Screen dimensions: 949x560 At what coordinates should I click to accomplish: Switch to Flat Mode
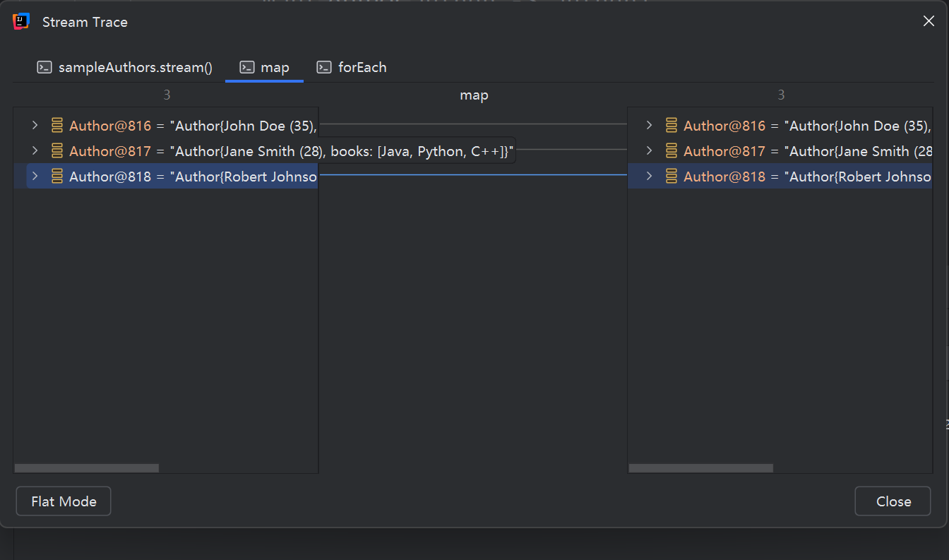coord(64,501)
